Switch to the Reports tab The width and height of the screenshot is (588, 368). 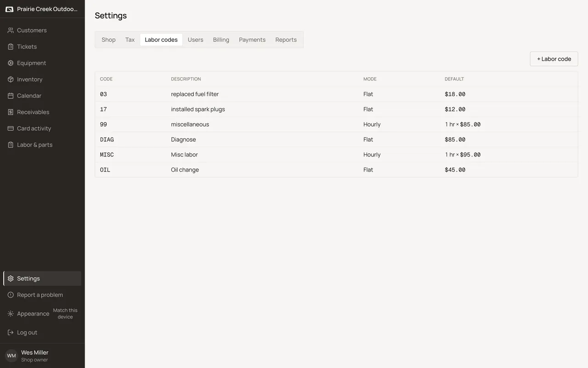286,40
